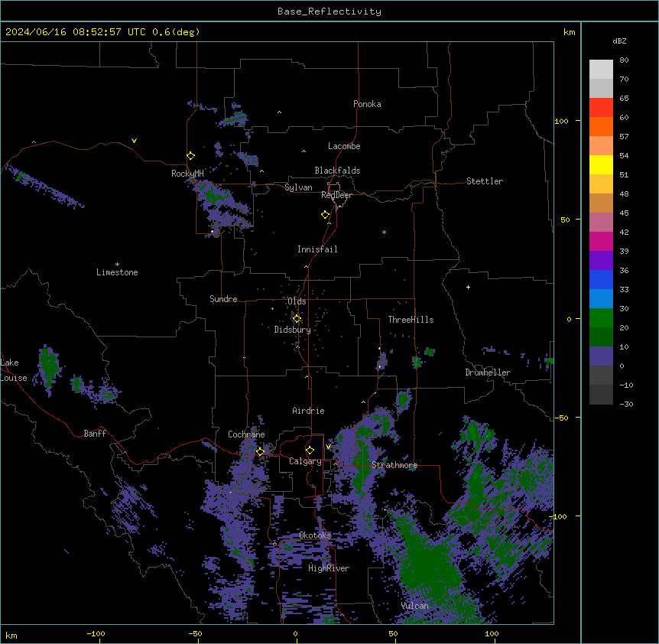Select the magenta 42-39 dBZ legend swatch
Viewport: 659px width, 644px height.
(x=601, y=241)
